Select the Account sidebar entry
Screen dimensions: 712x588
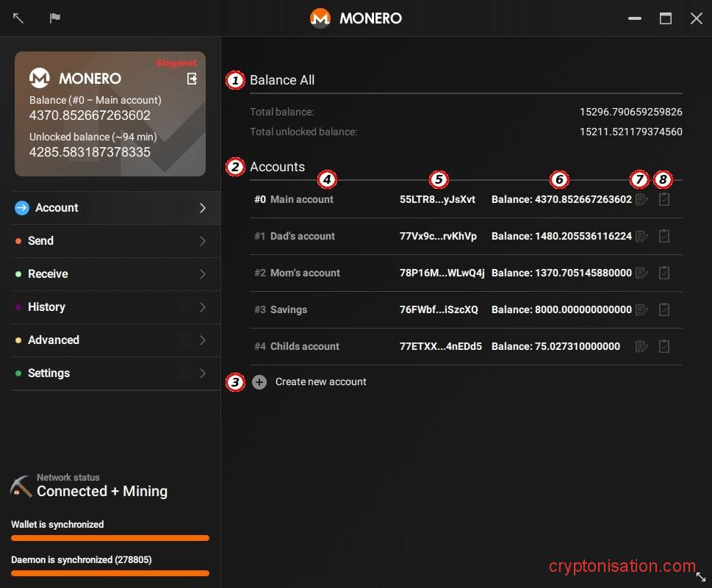click(57, 208)
